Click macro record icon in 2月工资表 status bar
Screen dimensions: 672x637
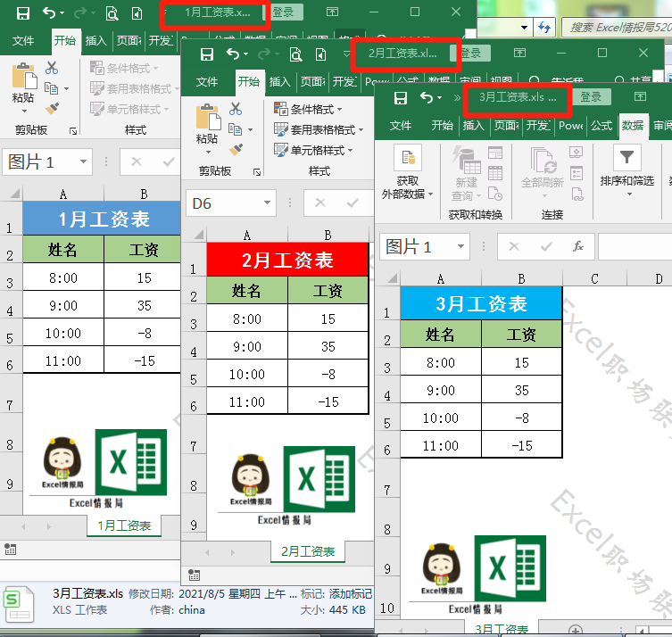(194, 575)
